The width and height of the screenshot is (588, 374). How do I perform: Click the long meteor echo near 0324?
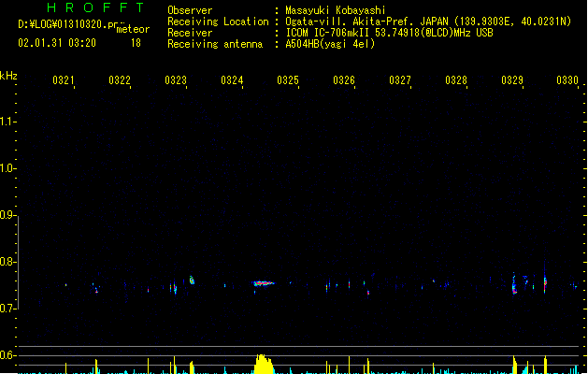[264, 283]
